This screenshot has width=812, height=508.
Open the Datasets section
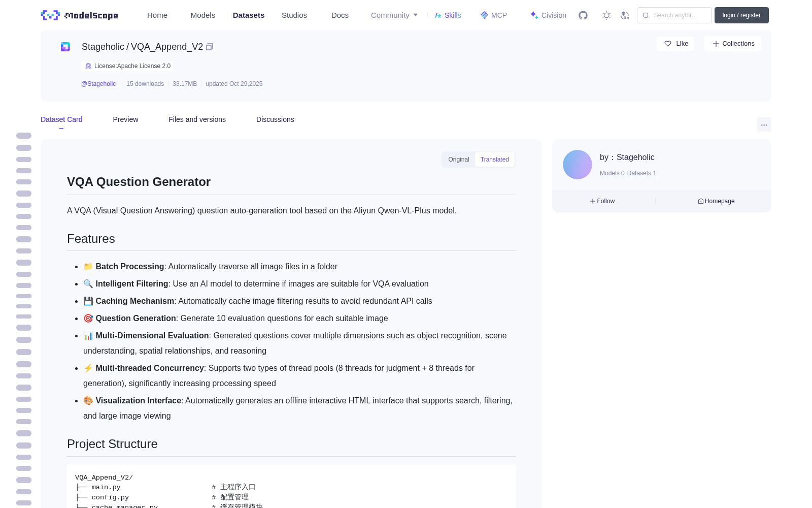coord(249,15)
